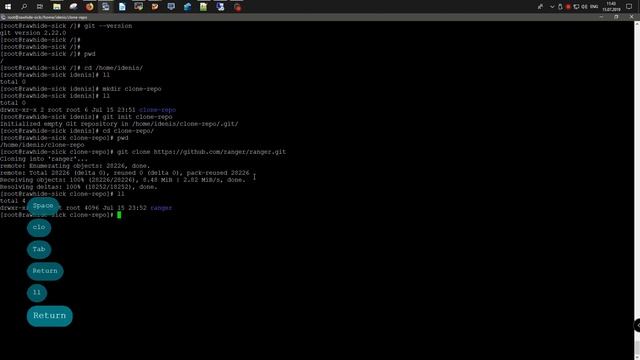Image resolution: width=640 pixels, height=360 pixels.
Task: Open the Windows Start menu
Action: pyautogui.click(x=8, y=7)
